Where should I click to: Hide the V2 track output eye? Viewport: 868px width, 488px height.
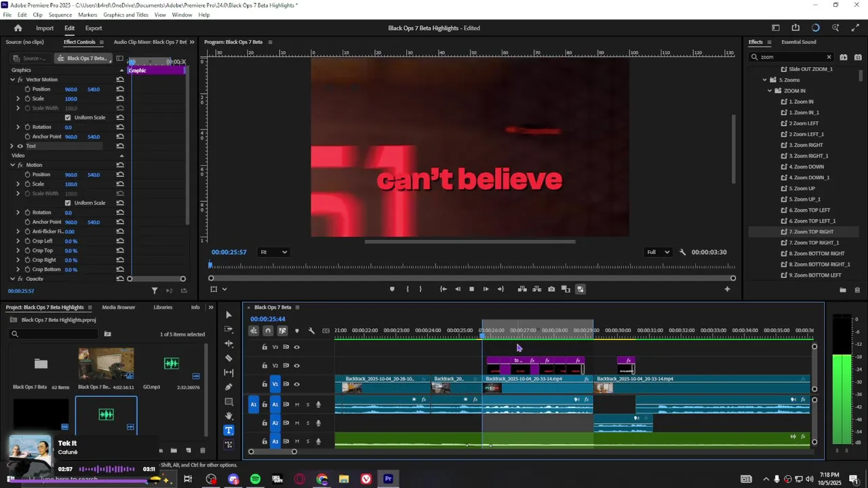(296, 365)
